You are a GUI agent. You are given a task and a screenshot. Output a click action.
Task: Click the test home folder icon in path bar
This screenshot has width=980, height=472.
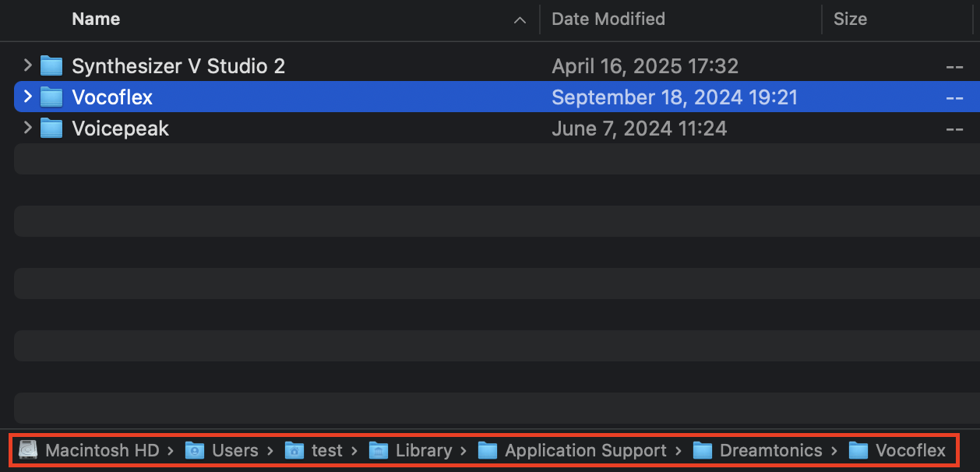pyautogui.click(x=294, y=450)
